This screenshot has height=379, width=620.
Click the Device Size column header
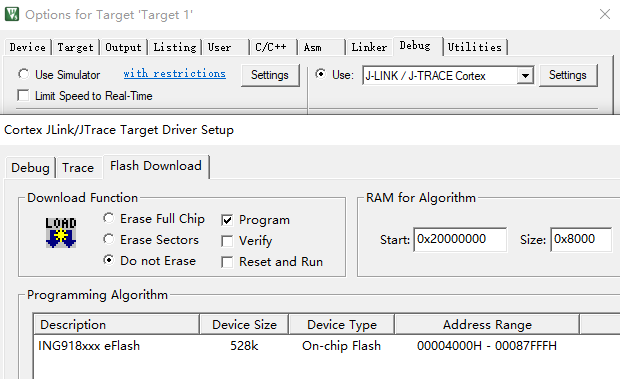pos(244,324)
